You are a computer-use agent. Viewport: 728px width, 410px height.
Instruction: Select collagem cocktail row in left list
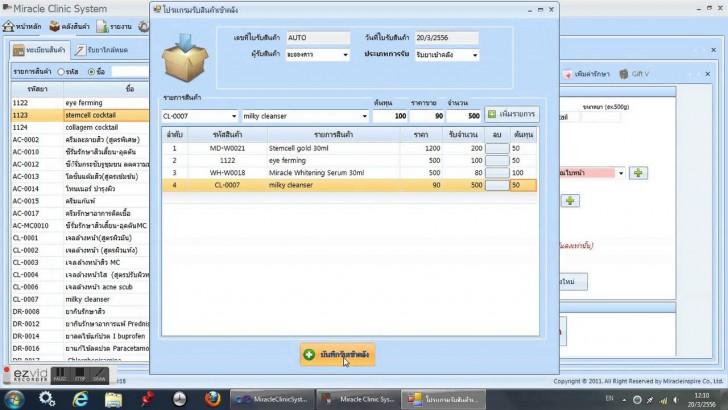pyautogui.click(x=80, y=127)
